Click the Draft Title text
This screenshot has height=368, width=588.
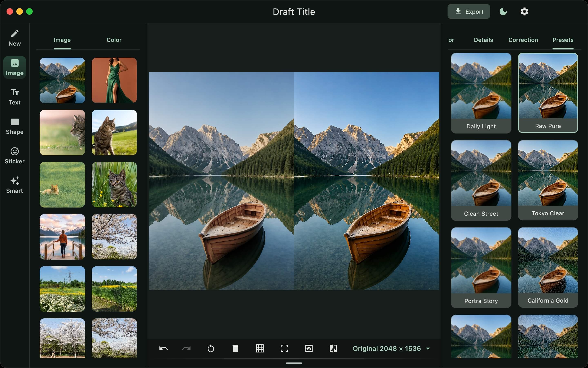coord(294,12)
